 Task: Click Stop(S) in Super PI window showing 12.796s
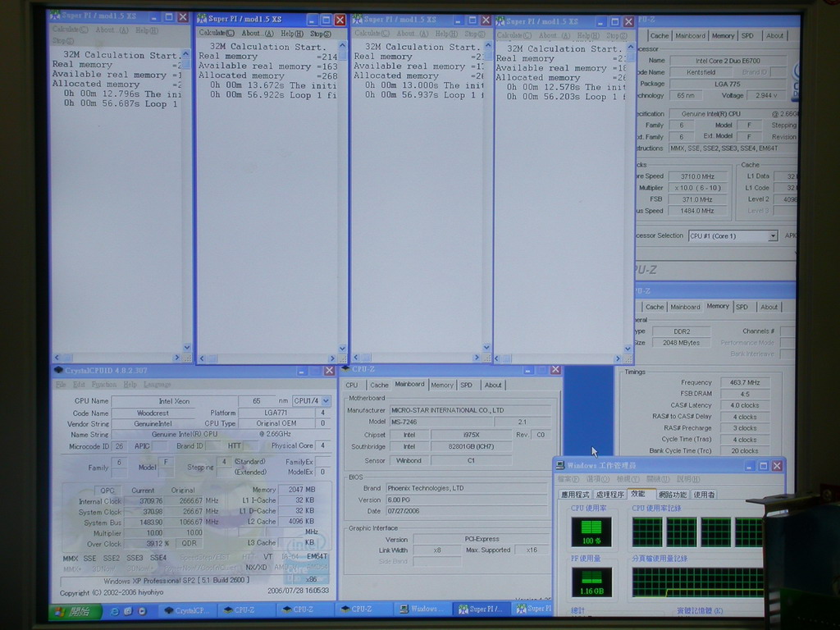[63, 41]
